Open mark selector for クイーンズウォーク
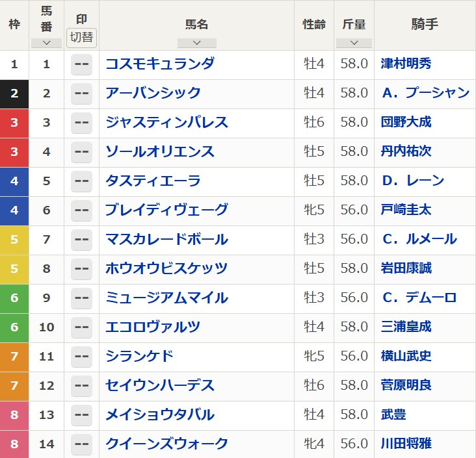The height and width of the screenshot is (458, 476). pos(81,444)
